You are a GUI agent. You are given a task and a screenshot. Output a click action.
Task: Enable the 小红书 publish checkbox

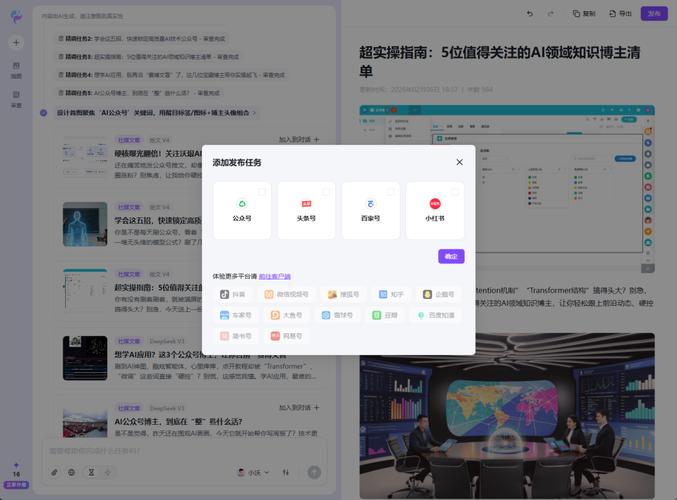click(454, 191)
